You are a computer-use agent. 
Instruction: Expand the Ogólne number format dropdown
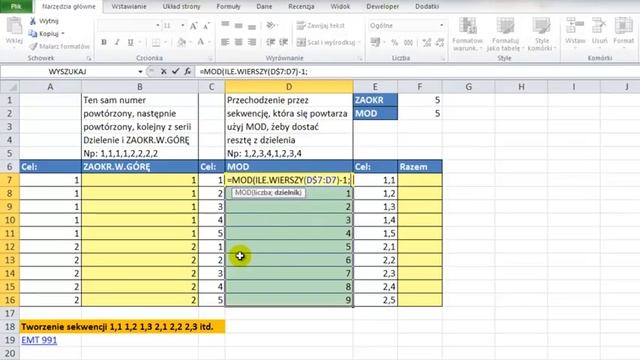(x=442, y=25)
